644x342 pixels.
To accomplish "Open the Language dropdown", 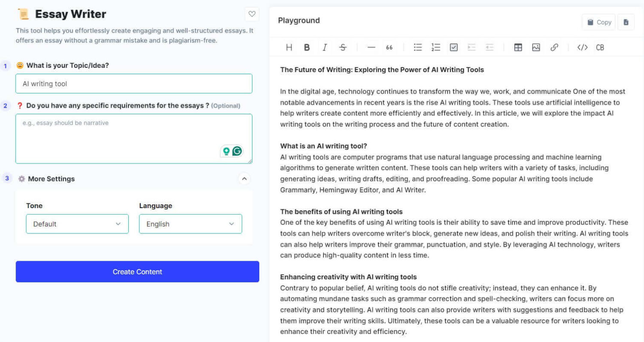I will coord(190,224).
